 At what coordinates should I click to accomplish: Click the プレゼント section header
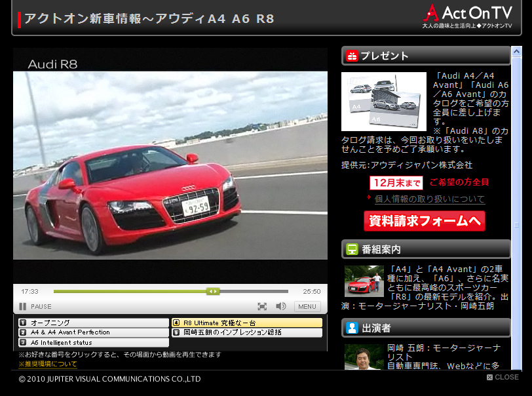[x=426, y=56]
